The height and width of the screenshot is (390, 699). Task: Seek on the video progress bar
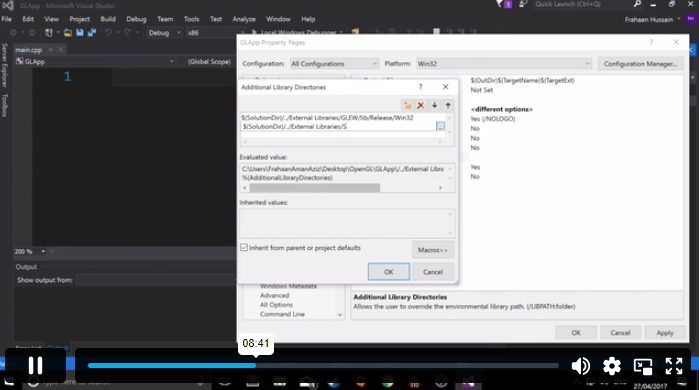pyautogui.click(x=323, y=365)
